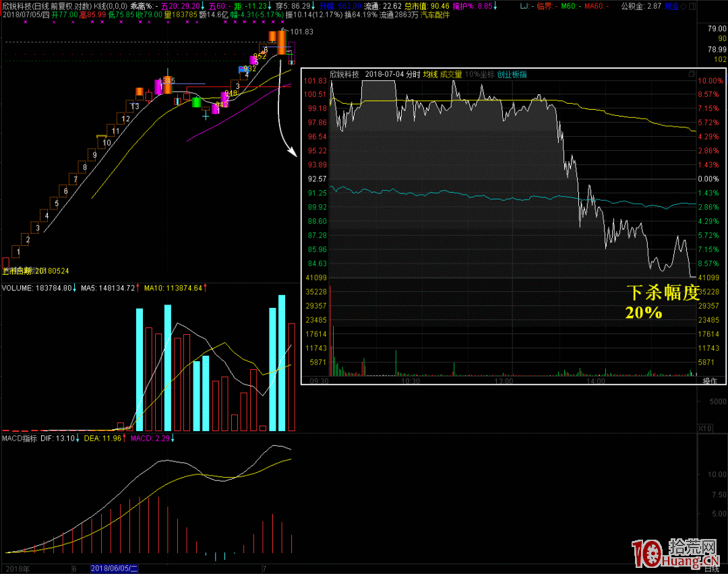This screenshot has height=574, width=728.
Task: Click the 额14.6亿 turnover value
Action: pyautogui.click(x=213, y=15)
